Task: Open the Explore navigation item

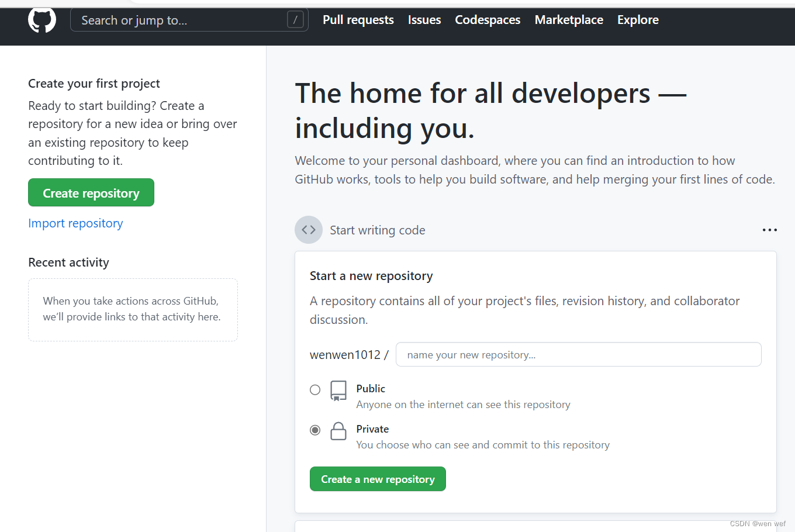Action: click(638, 20)
